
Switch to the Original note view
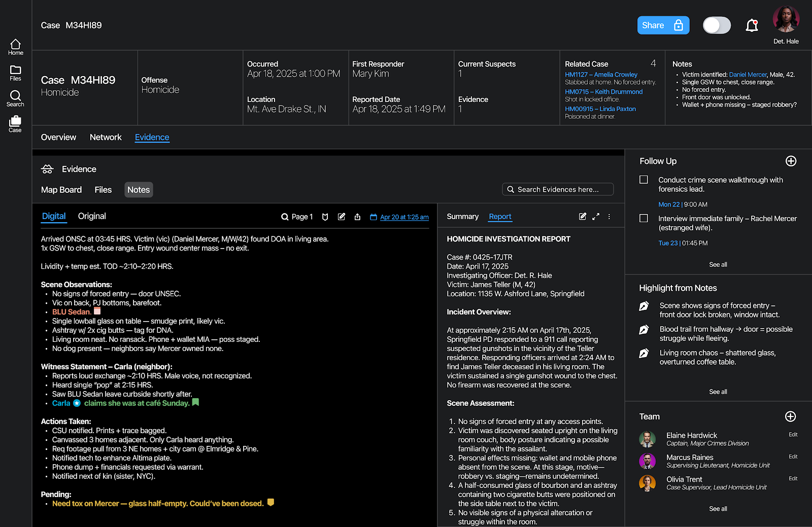[x=92, y=216]
